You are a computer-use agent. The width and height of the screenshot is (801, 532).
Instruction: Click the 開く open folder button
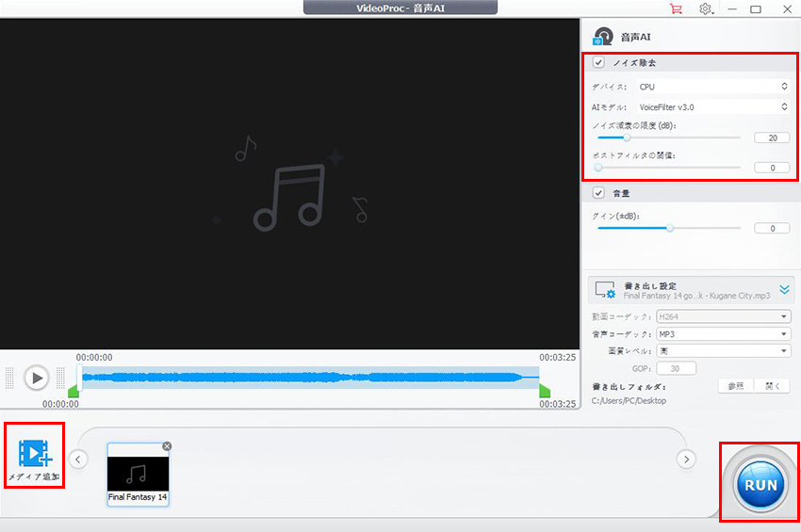pos(772,386)
